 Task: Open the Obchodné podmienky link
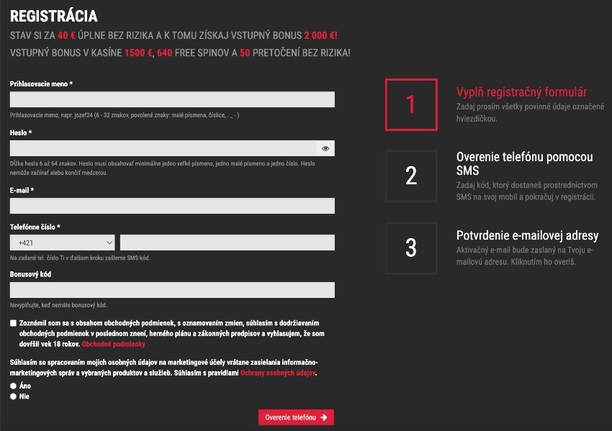pos(114,344)
